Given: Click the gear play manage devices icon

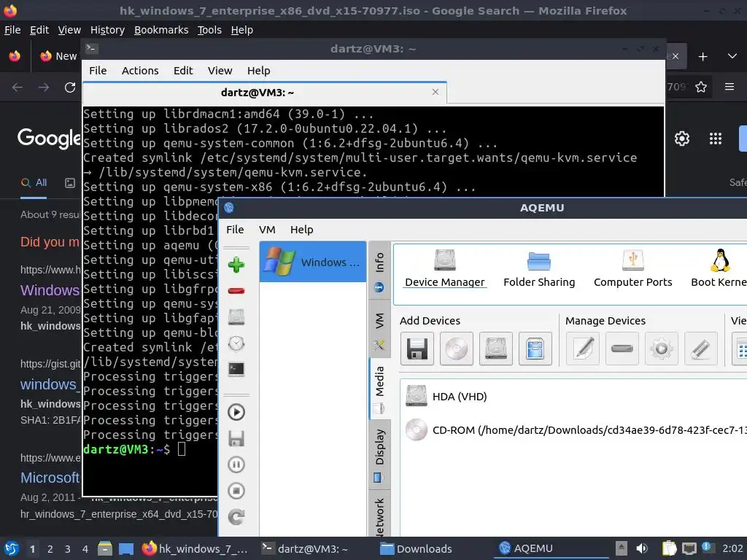Looking at the screenshot, I should pos(662,349).
